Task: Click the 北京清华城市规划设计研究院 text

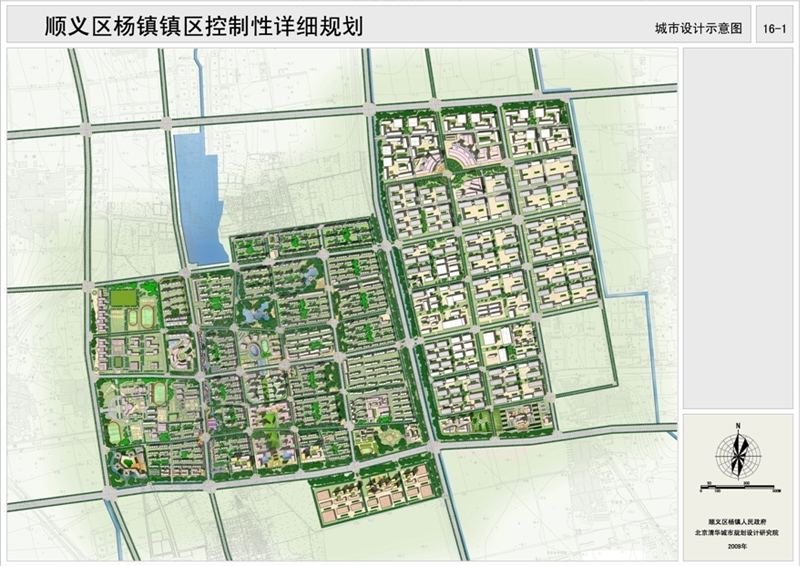Action: click(x=738, y=534)
